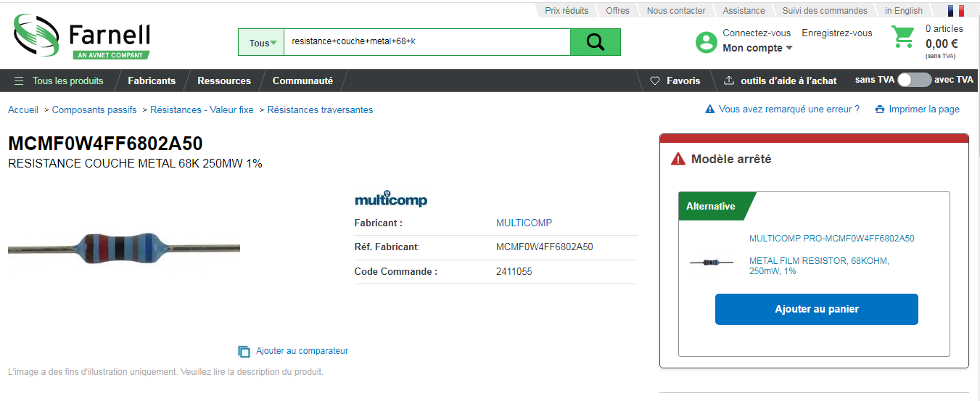Screen dimensions: 980x401
Task: Click the Favoris heart icon
Action: [x=654, y=80]
